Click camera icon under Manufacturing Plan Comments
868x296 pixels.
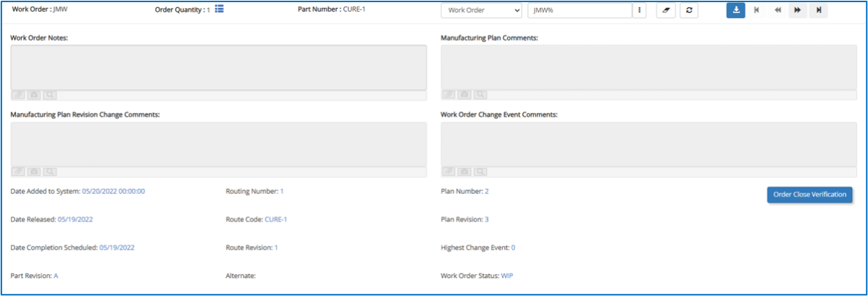[x=464, y=95]
